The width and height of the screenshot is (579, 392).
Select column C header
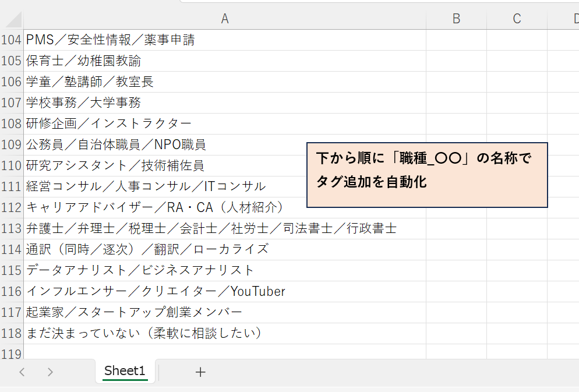pyautogui.click(x=517, y=19)
